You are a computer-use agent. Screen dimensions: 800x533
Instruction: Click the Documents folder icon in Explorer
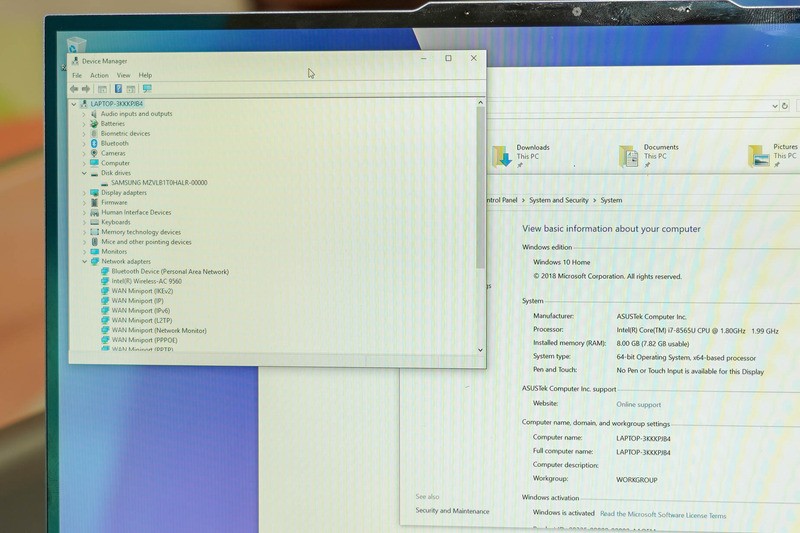[x=629, y=156]
